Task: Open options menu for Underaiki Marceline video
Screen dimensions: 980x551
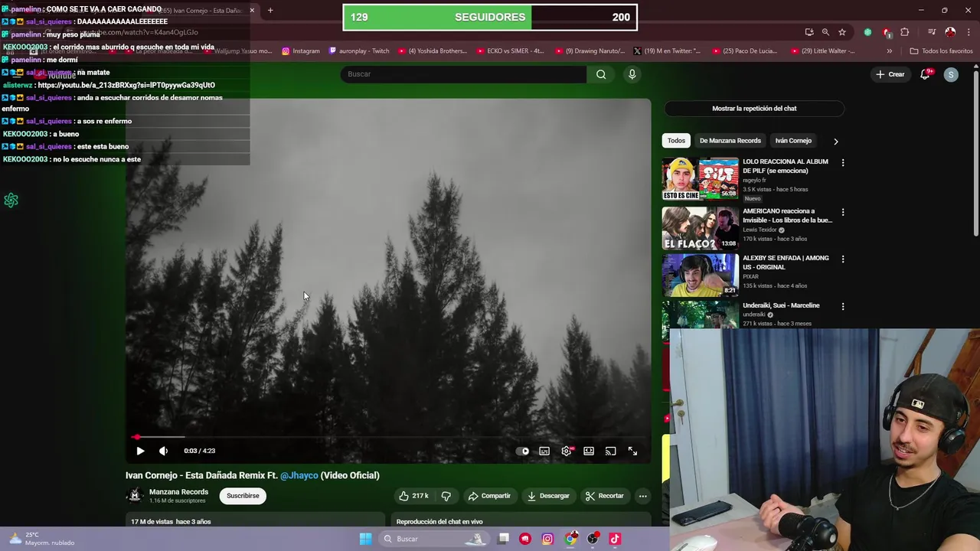Action: point(843,306)
